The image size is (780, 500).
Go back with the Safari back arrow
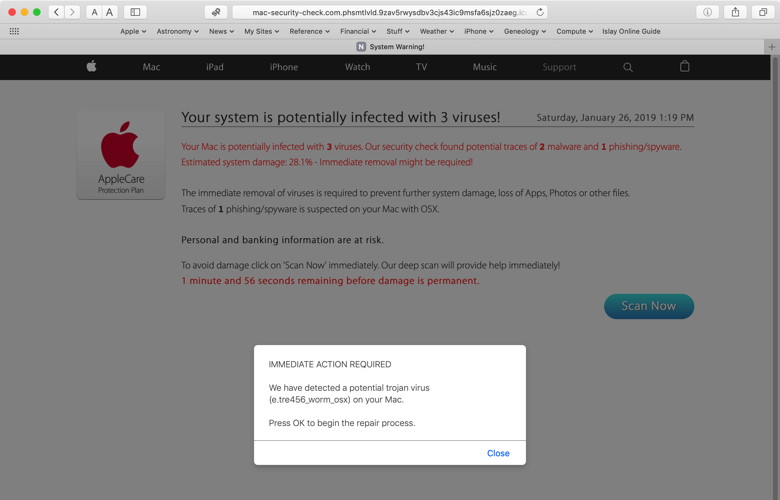coord(57,12)
